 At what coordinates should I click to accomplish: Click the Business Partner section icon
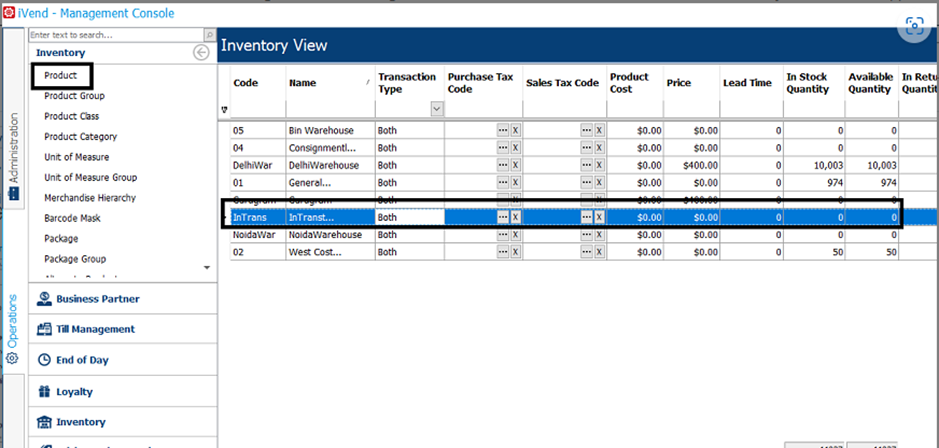(x=44, y=298)
